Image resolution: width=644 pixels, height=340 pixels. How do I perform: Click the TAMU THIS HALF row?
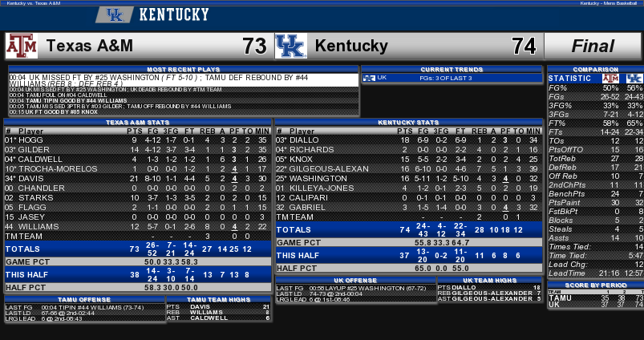coord(138,275)
